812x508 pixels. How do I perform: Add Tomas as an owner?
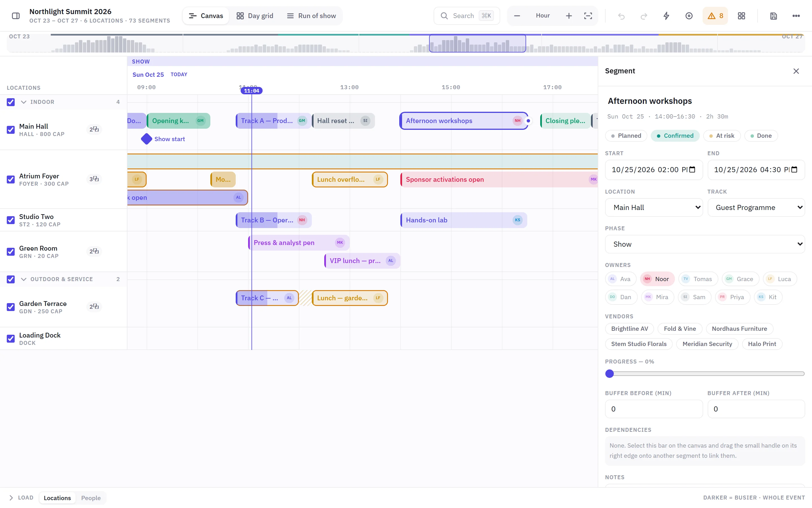(x=698, y=279)
